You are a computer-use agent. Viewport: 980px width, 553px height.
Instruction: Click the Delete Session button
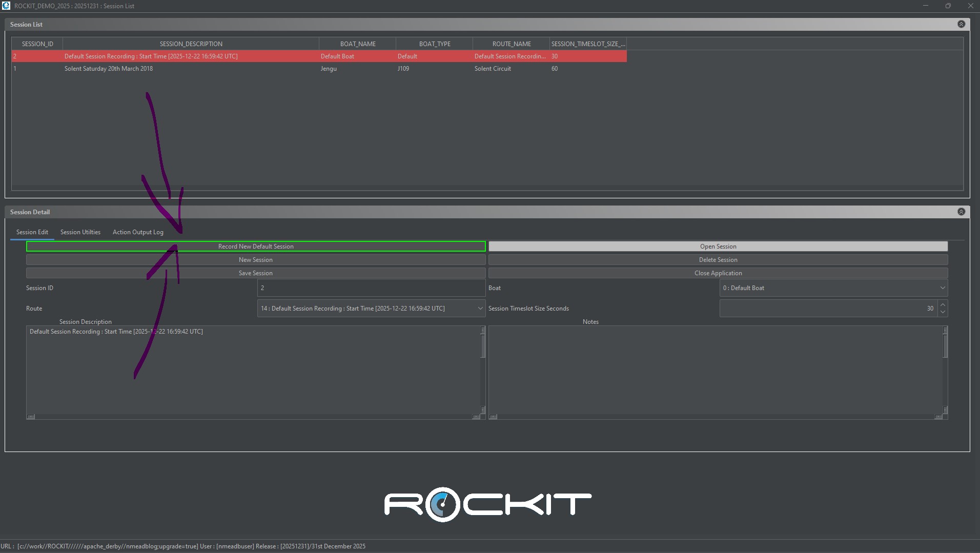coord(718,260)
